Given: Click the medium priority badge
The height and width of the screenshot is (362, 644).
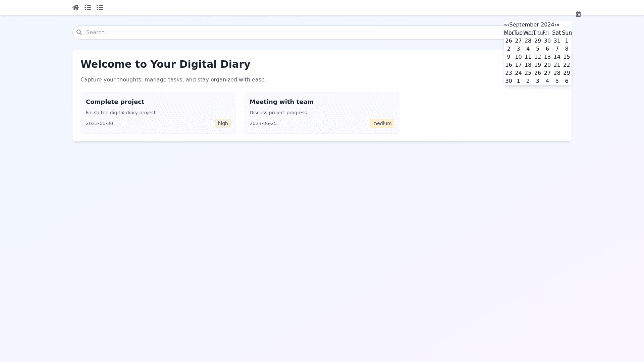Looking at the screenshot, I should (x=382, y=123).
